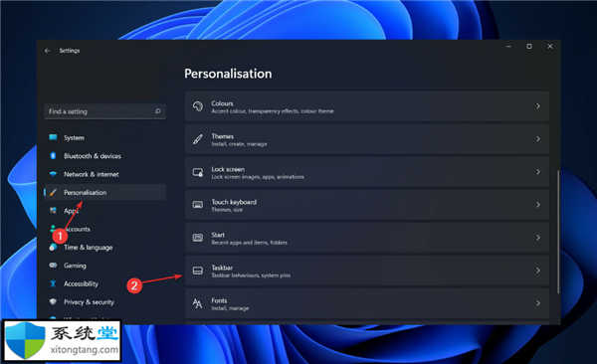This screenshot has width=597, height=364.
Task: Click the "Themes, size" subtitle
Action: point(227,210)
